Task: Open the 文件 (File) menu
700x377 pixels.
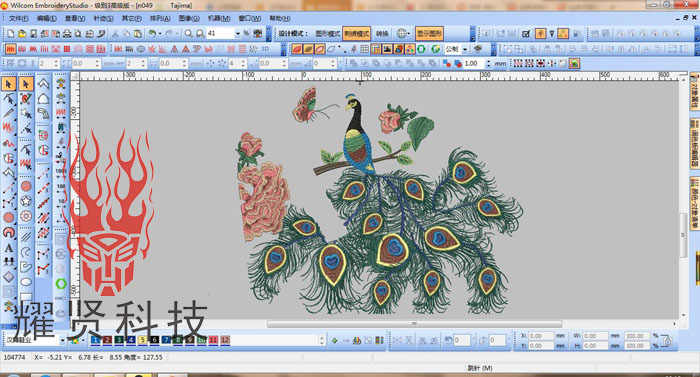Action: pos(18,18)
